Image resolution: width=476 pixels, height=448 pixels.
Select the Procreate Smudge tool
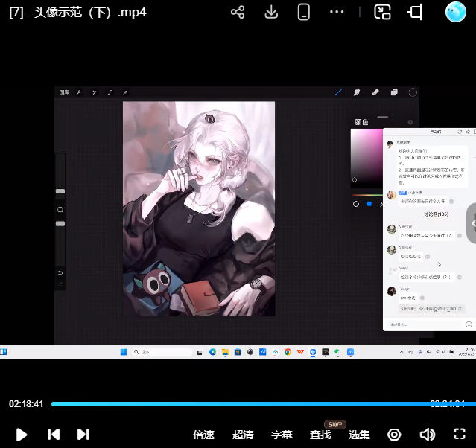point(357,92)
